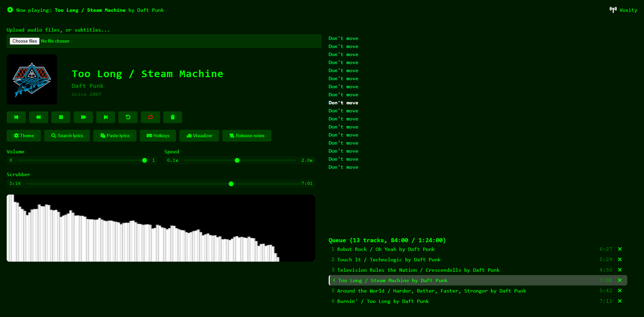Click the Volume slider handle
This screenshot has height=317, width=644.
tap(145, 160)
